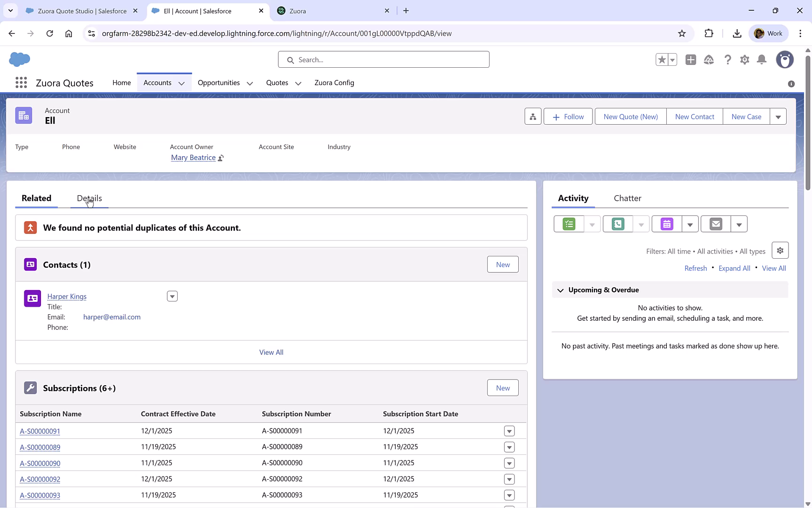812x508 pixels.
Task: Open contact Harper Kings link
Action: tap(67, 296)
